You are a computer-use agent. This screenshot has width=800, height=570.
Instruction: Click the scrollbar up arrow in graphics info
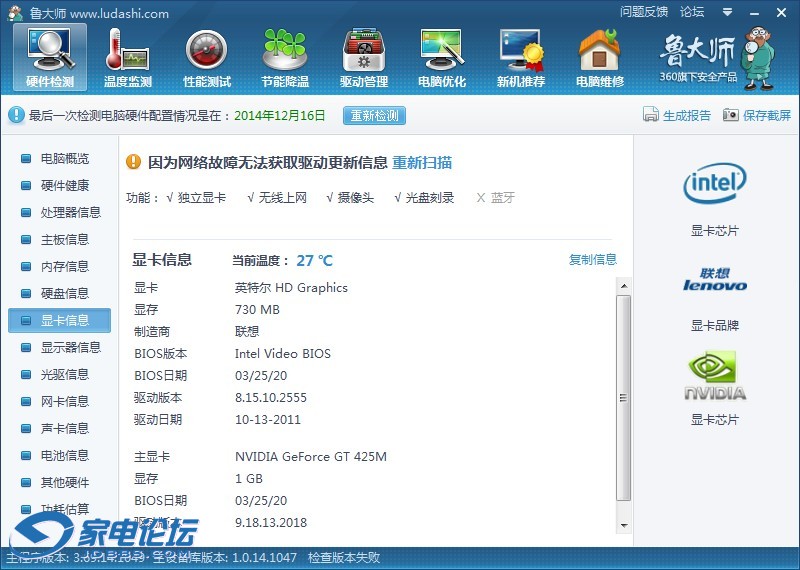623,286
